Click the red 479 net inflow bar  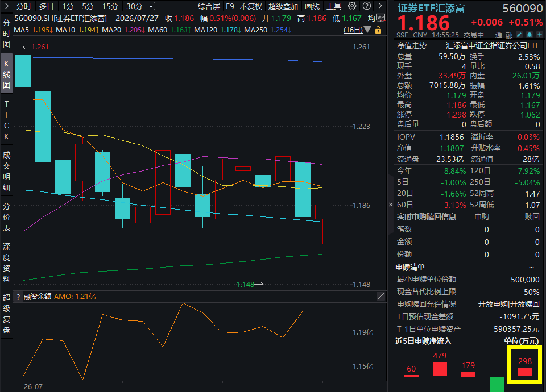pos(440,369)
